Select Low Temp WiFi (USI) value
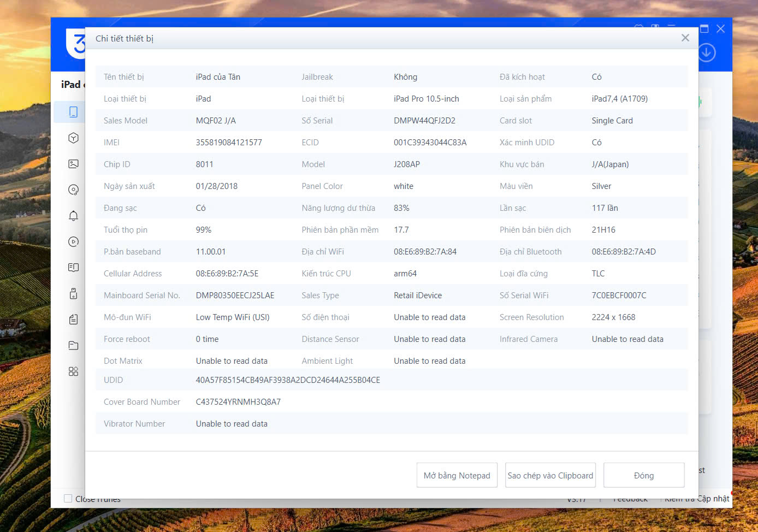758x532 pixels. tap(233, 317)
